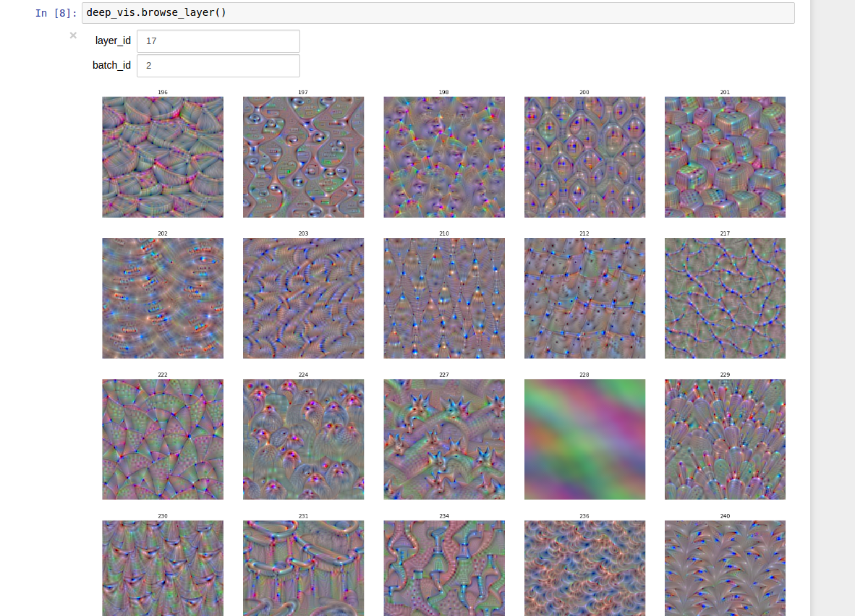Screen dimensions: 855x616
Task: Open filter visualization 217
Action: pyautogui.click(x=726, y=298)
